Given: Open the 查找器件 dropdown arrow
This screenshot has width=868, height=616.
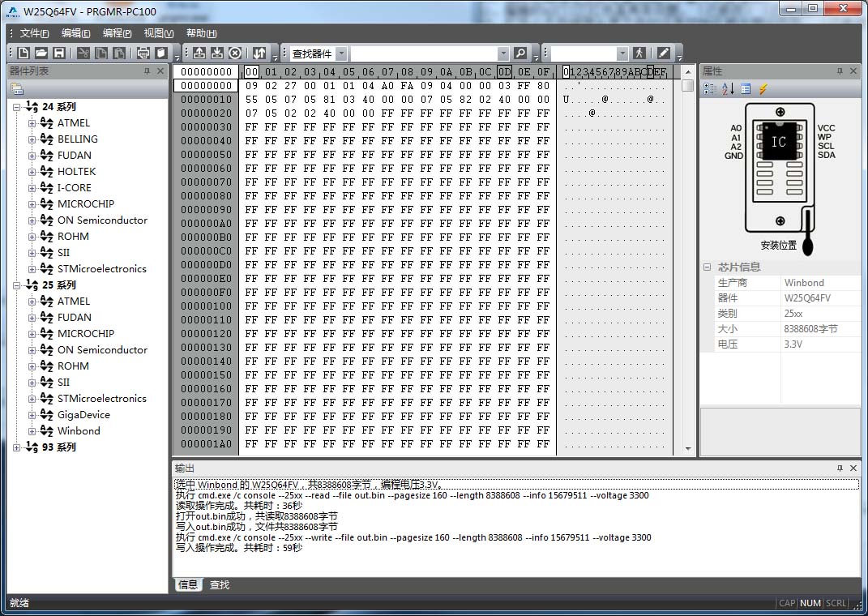Looking at the screenshot, I should (x=341, y=53).
